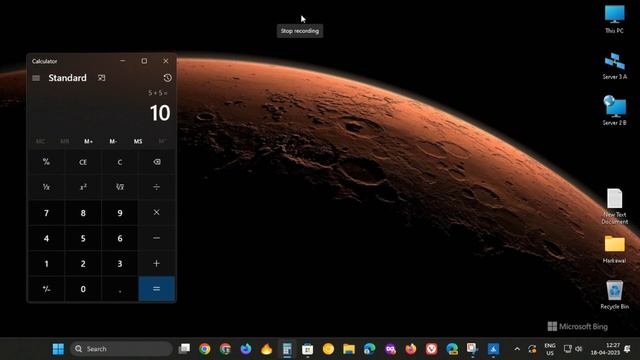Click digit 6 on the keypad

point(120,238)
